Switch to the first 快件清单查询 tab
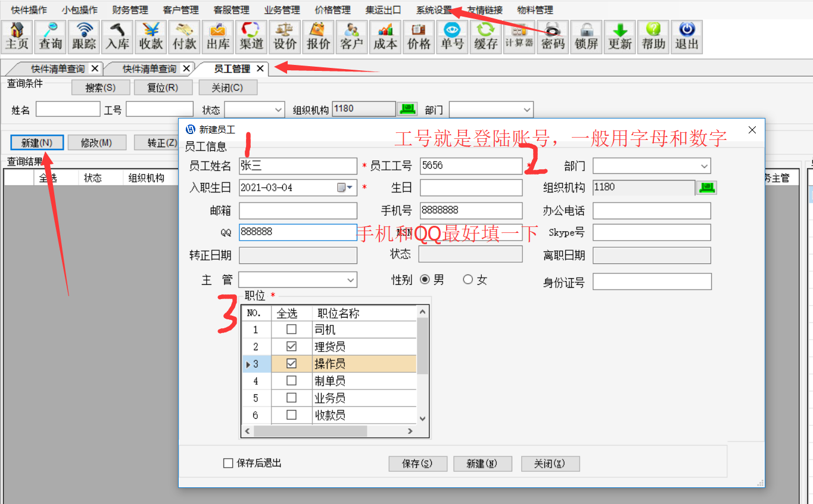The height and width of the screenshot is (504, 813). click(57, 69)
